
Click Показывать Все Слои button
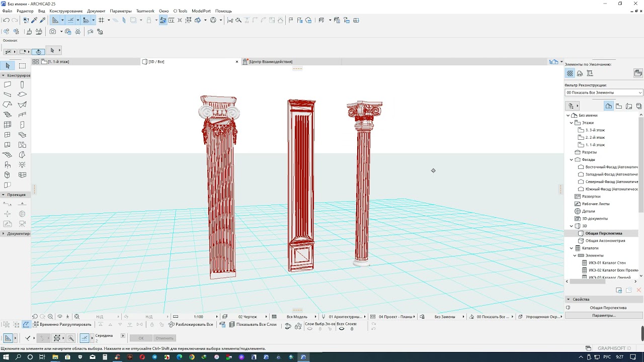tap(253, 325)
